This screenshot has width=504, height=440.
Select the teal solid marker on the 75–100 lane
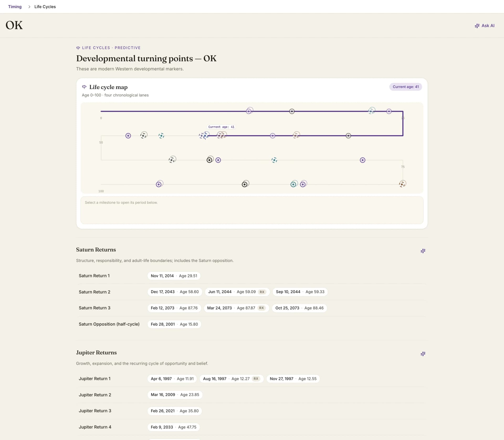293,184
